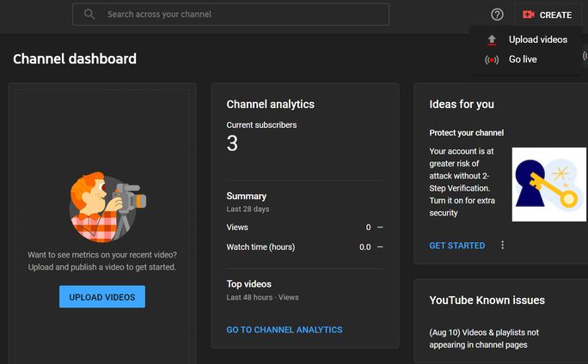Click the Channel analytics card title
The image size is (588, 364).
[x=271, y=104]
